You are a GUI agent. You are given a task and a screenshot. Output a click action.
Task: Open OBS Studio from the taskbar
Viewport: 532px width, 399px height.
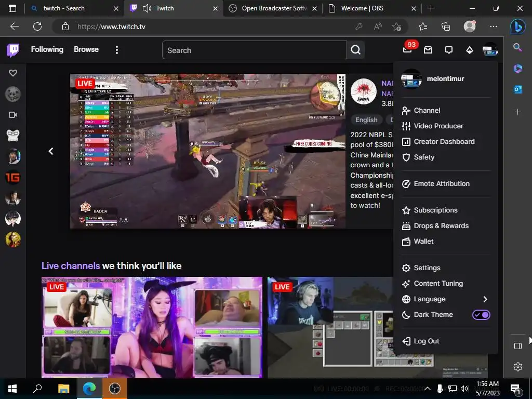115,388
